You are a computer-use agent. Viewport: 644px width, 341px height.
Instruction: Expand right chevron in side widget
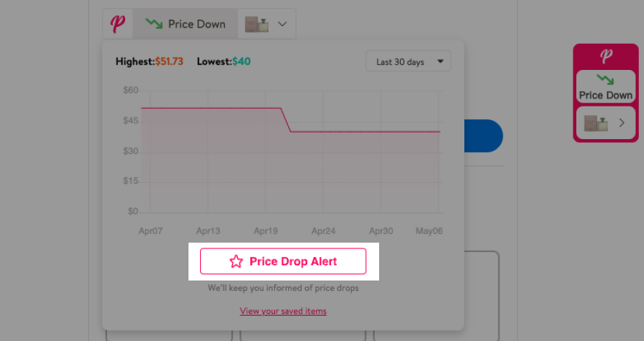622,122
